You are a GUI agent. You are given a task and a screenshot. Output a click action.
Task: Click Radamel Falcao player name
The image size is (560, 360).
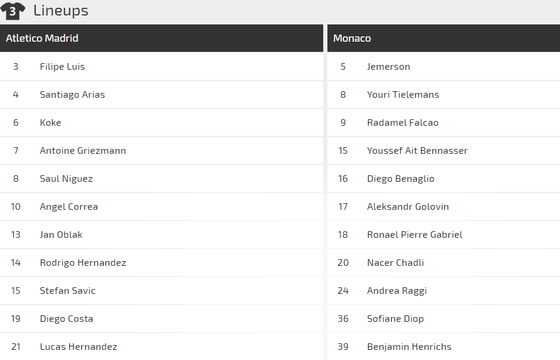pos(402,122)
